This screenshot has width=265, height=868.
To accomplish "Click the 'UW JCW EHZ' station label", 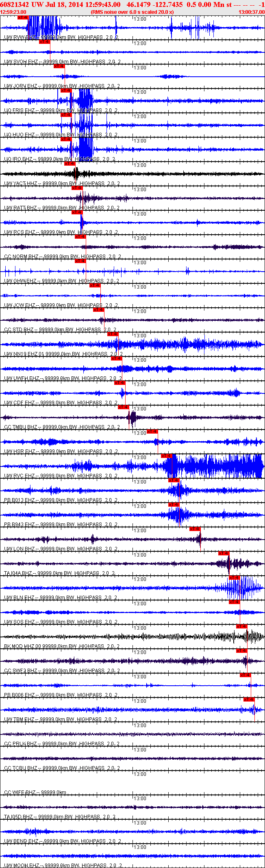I will click(20, 305).
